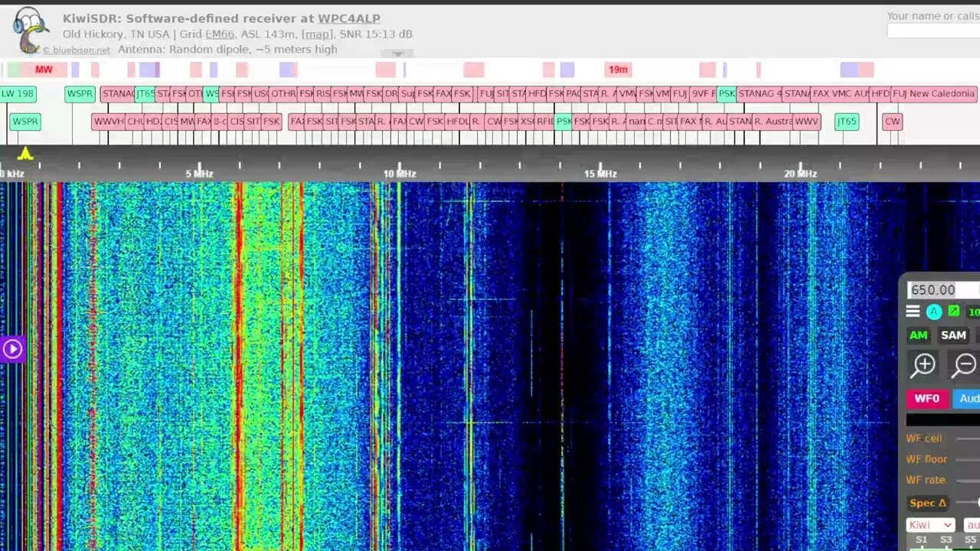Image resolution: width=980 pixels, height=551 pixels.
Task: Tune to the PAC station label
Action: coord(572,94)
